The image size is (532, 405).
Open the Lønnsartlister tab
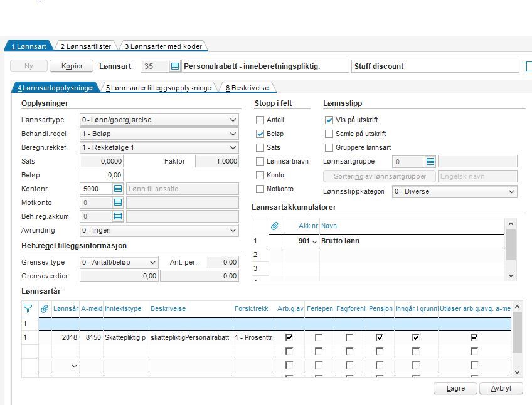coord(86,46)
